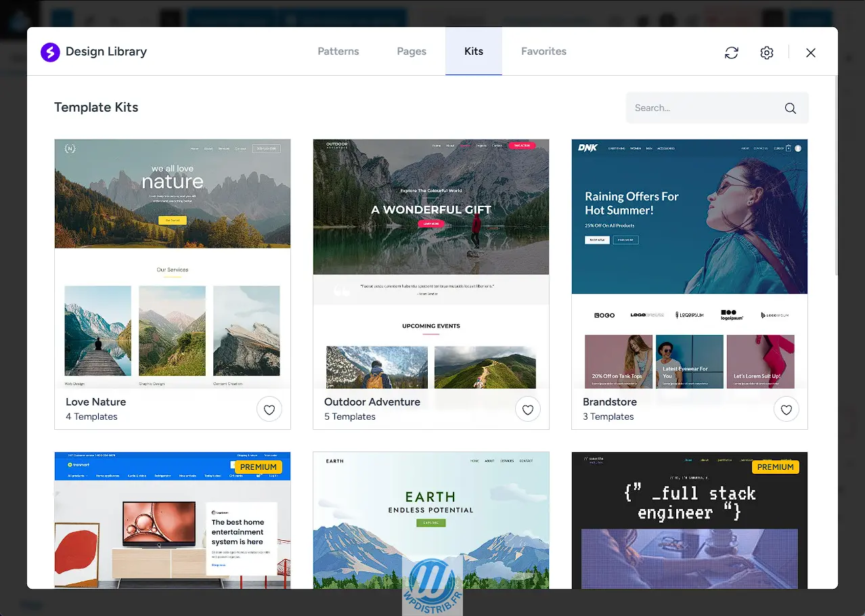Sync the library with the refresh icon
This screenshot has height=616, width=865.
[x=732, y=53]
